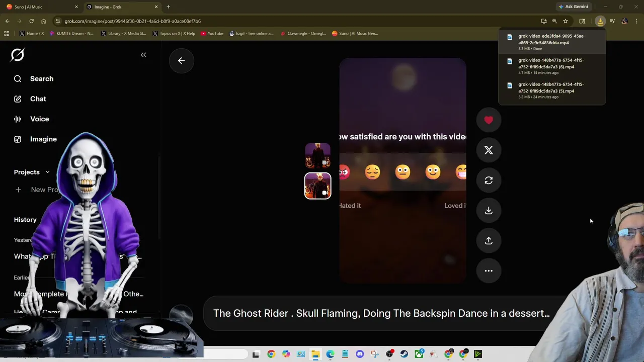644x362 pixels.
Task: Close the Imagine - Grok tab
Action: tap(156, 7)
